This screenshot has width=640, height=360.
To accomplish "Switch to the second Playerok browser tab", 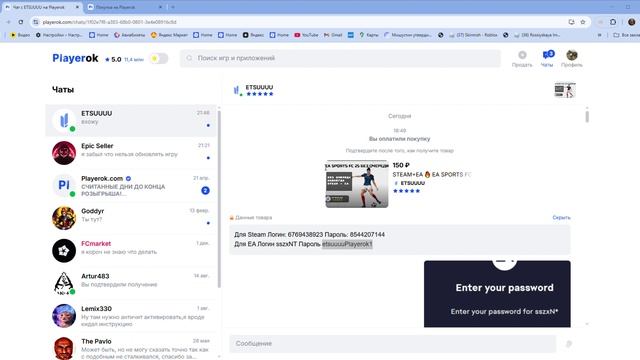I will click(x=125, y=7).
